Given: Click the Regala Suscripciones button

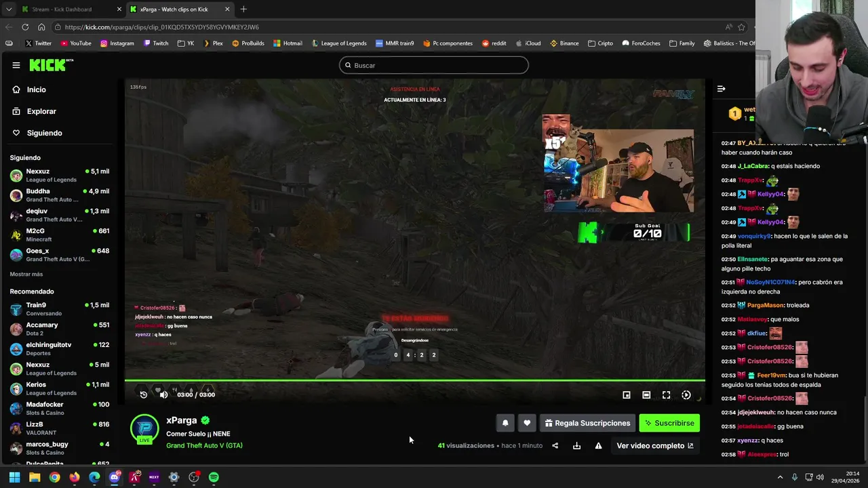Looking at the screenshot, I should (x=587, y=423).
